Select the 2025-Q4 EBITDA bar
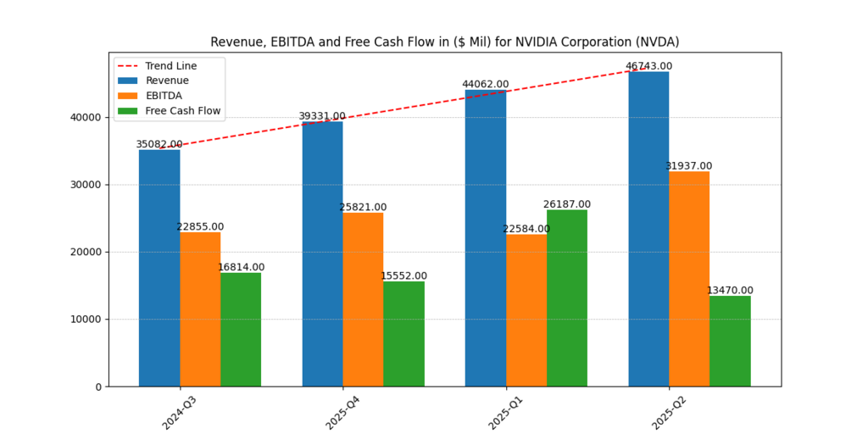 tap(363, 299)
